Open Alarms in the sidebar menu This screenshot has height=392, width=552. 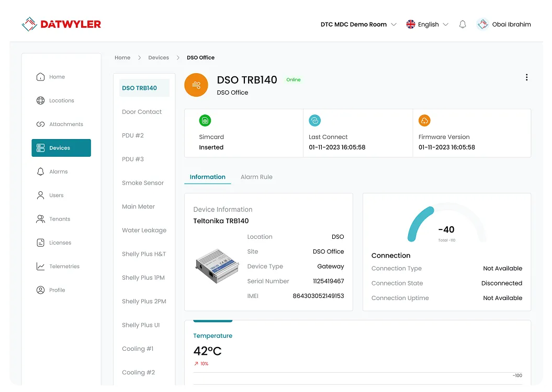click(x=61, y=171)
